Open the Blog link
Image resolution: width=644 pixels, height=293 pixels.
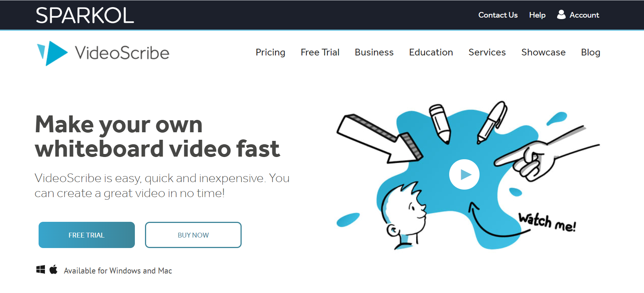point(590,52)
